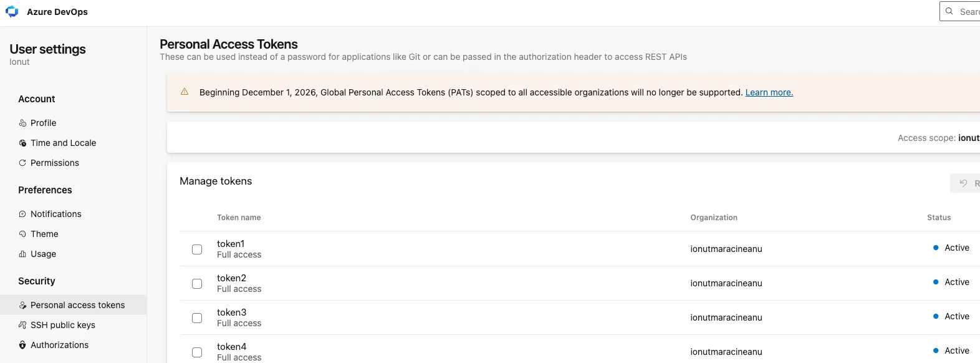Click the warning triangle icon in banner
Image resolution: width=980 pixels, height=363 pixels.
pyautogui.click(x=185, y=92)
